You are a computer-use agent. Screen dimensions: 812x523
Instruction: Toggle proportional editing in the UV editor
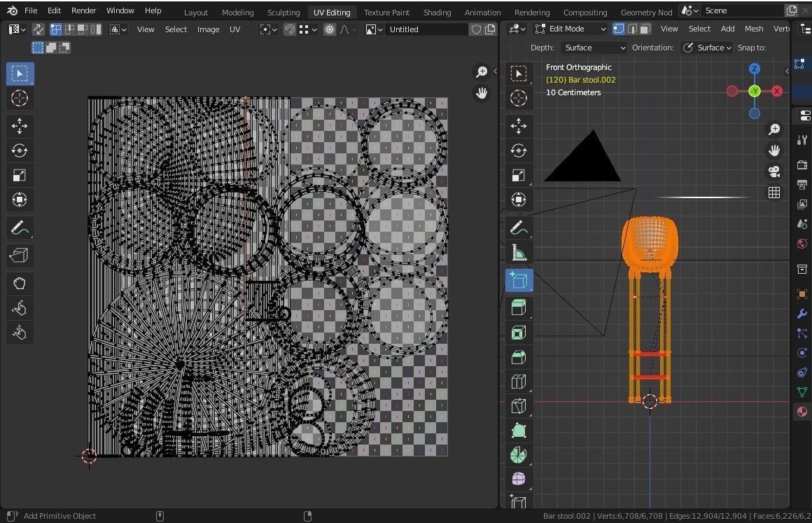(x=330, y=29)
